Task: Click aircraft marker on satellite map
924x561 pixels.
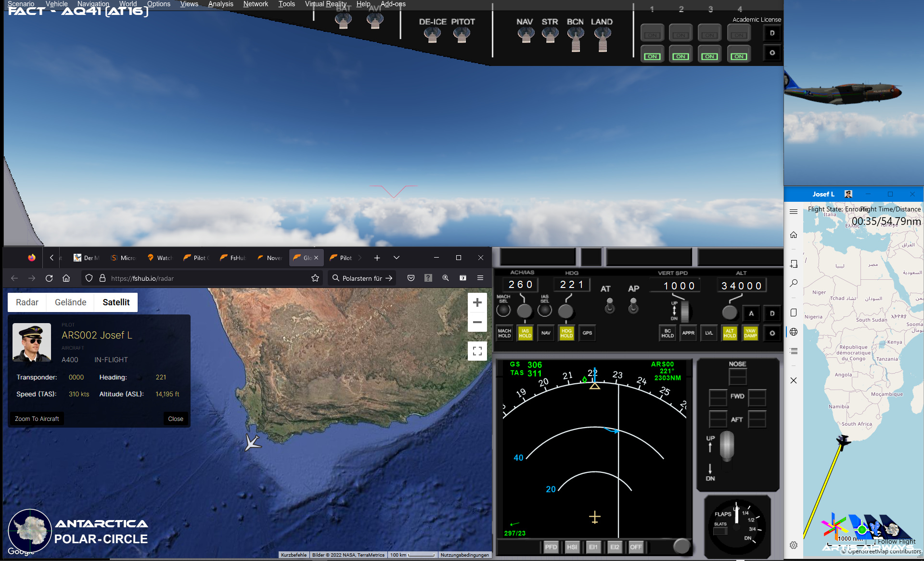Action: 252,442
